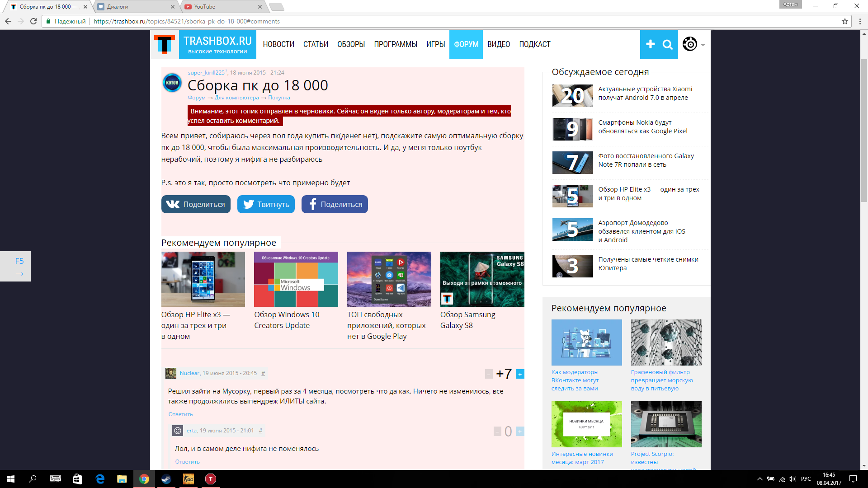Open site search magnifier icon
The image size is (868, 488).
[668, 44]
